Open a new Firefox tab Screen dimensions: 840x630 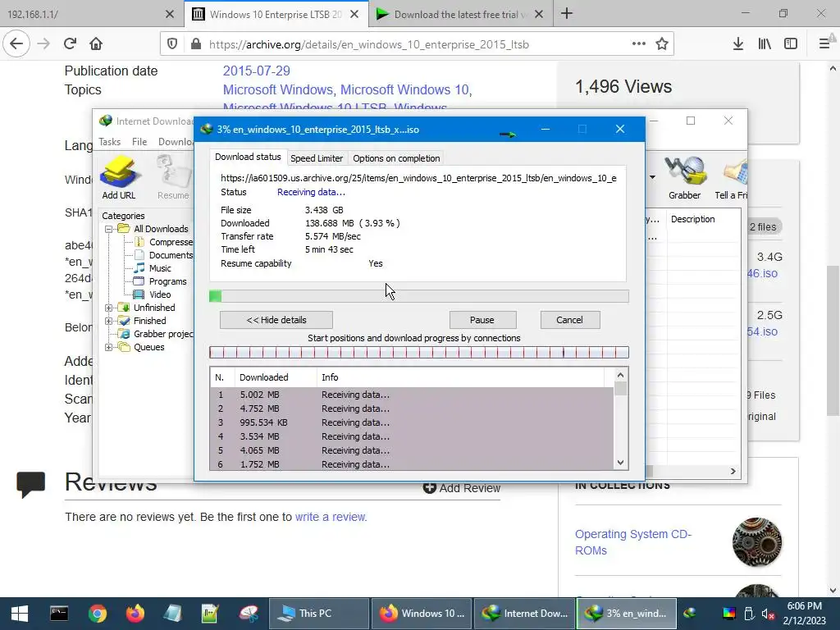click(567, 14)
